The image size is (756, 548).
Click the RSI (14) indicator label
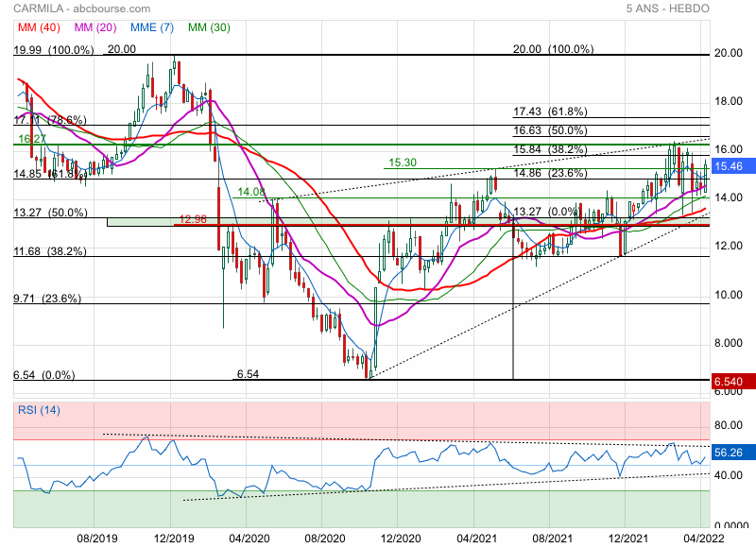(x=39, y=410)
